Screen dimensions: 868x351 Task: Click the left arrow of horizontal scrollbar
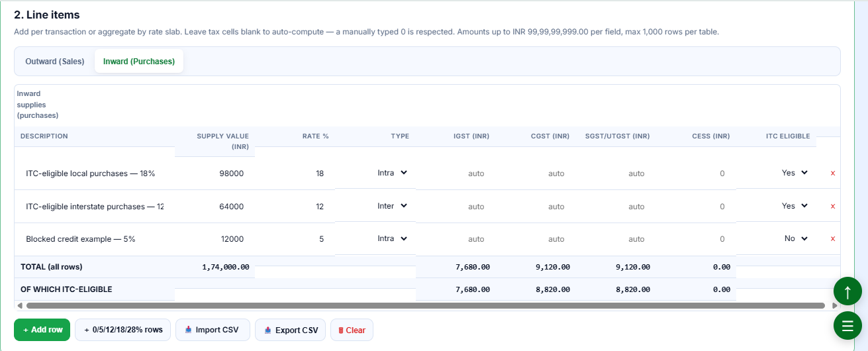[x=19, y=306]
